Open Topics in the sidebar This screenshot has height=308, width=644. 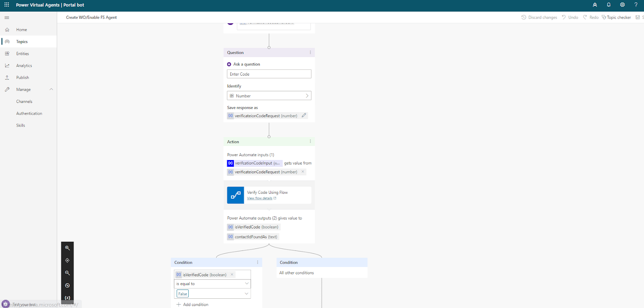(x=28, y=42)
